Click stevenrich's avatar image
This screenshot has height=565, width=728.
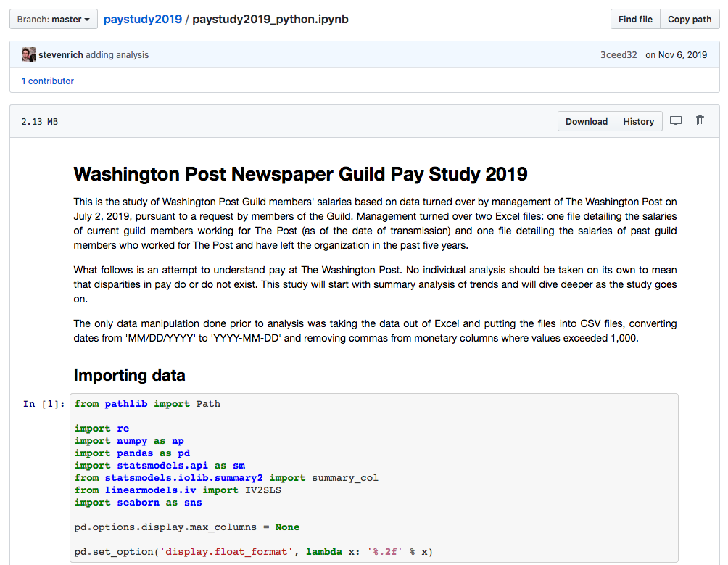29,54
